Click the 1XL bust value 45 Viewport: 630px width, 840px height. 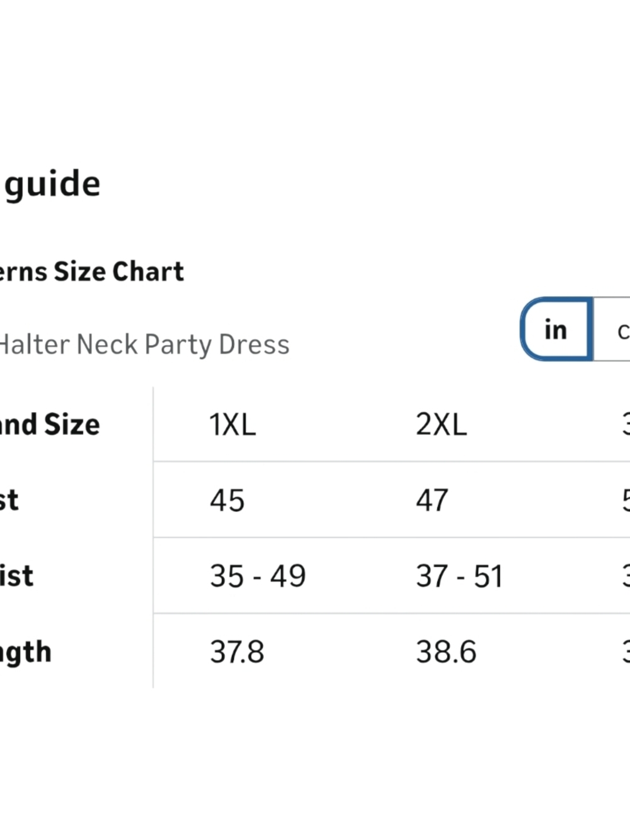coord(227,500)
